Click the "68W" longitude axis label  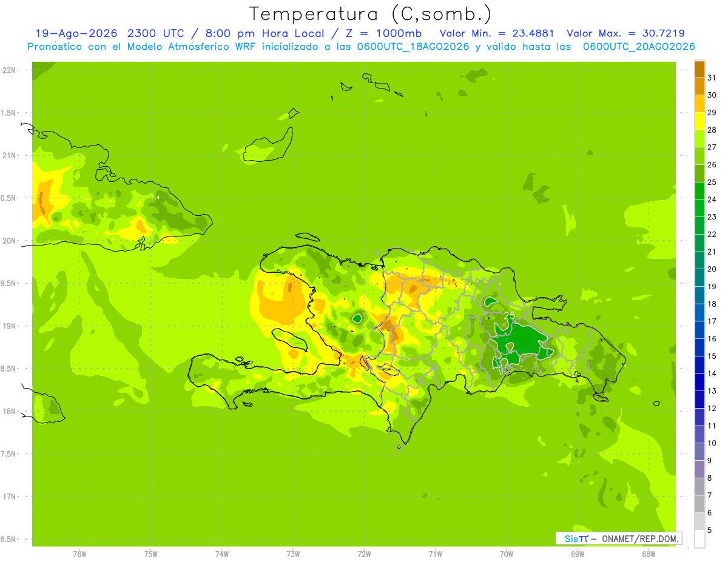tap(649, 554)
